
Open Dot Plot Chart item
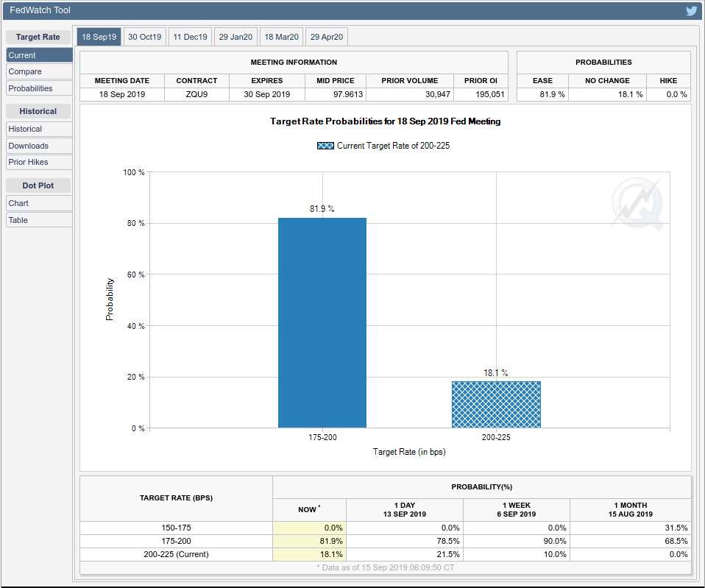pos(39,203)
